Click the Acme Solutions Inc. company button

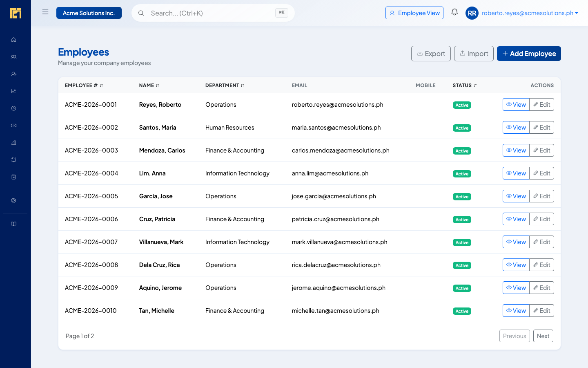tap(89, 13)
